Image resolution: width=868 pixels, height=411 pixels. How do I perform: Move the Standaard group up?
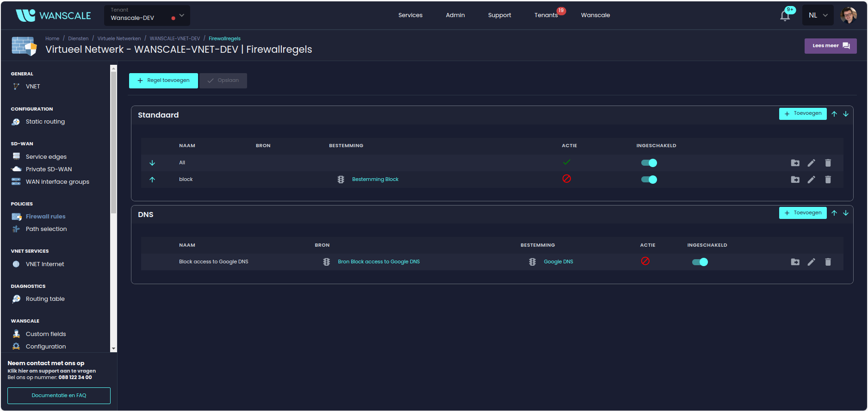click(834, 114)
